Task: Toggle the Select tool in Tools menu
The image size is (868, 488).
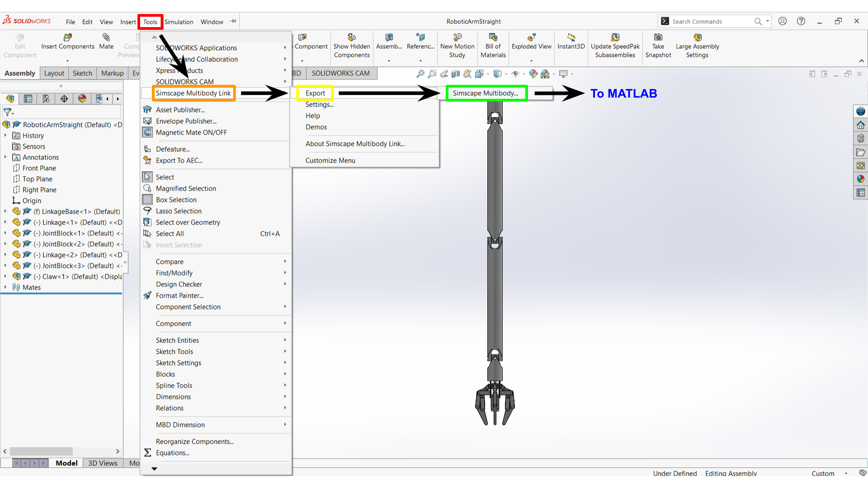Action: (165, 177)
